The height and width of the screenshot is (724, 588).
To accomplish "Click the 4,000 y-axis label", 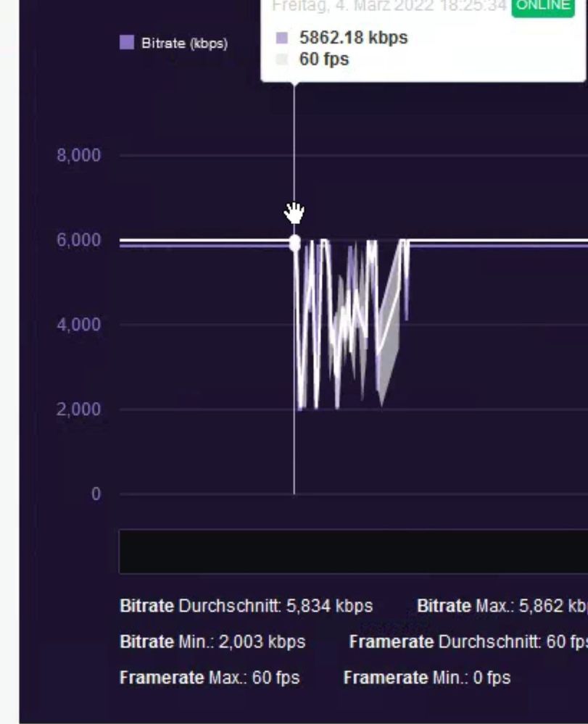I will click(x=78, y=325).
